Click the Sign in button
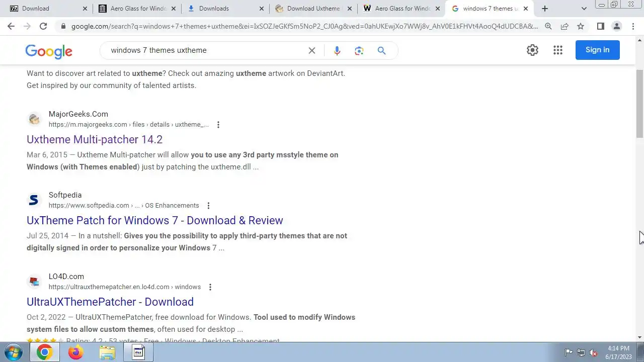The image size is (644, 362). click(x=597, y=50)
